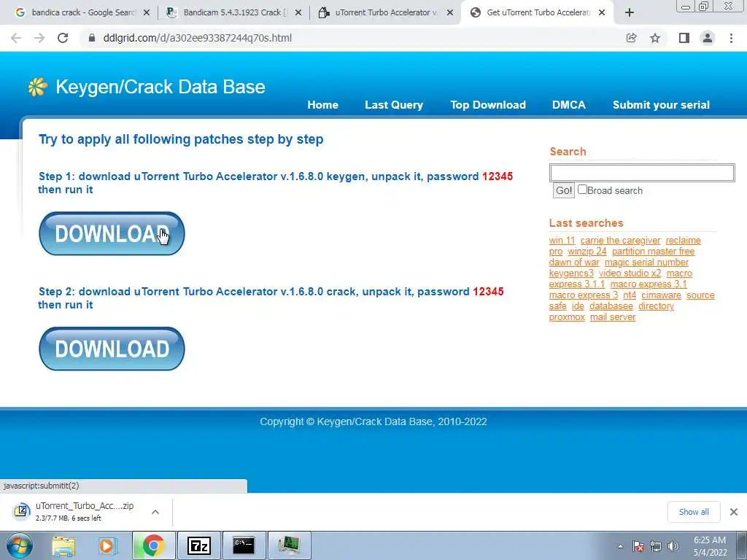Image resolution: width=747 pixels, height=560 pixels.
Task: Click the network tray icon
Action: (x=656, y=546)
